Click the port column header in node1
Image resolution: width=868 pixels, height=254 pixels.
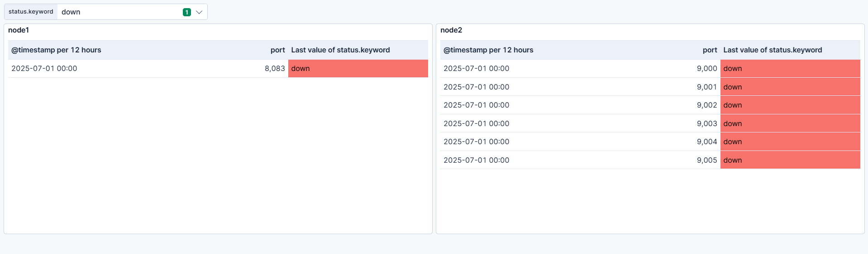(277, 50)
